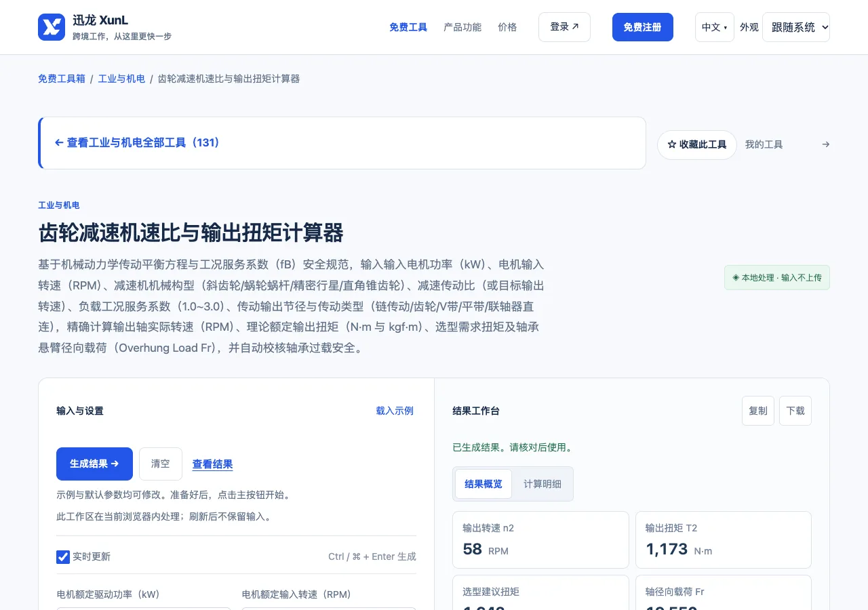Open 产品功能 in the top navigation
The width and height of the screenshot is (868, 610).
pyautogui.click(x=462, y=27)
